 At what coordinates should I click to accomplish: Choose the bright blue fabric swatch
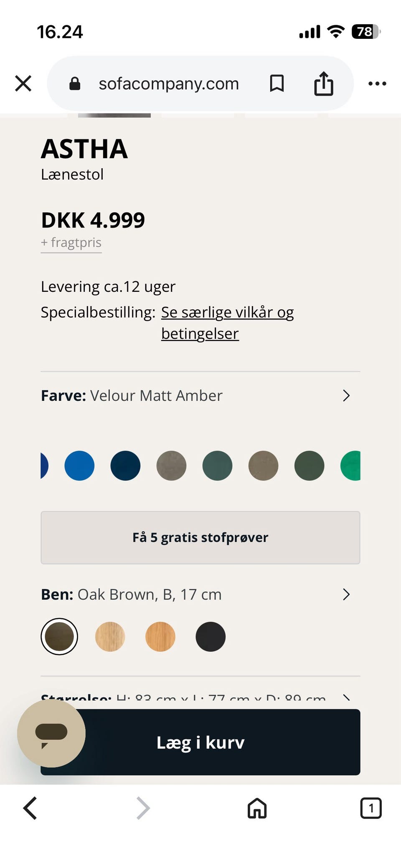(x=79, y=466)
